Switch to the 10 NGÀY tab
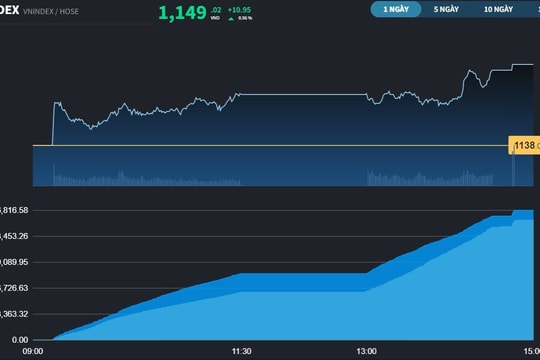 [x=498, y=9]
